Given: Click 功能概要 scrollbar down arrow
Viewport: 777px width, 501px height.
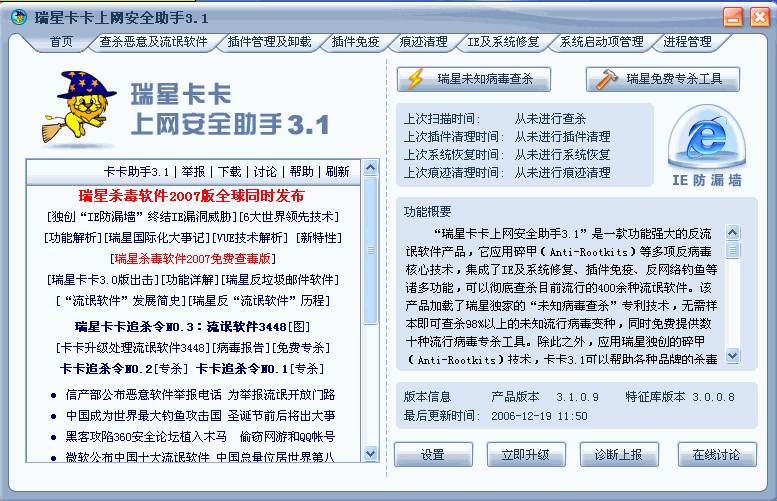Looking at the screenshot, I should point(732,355).
